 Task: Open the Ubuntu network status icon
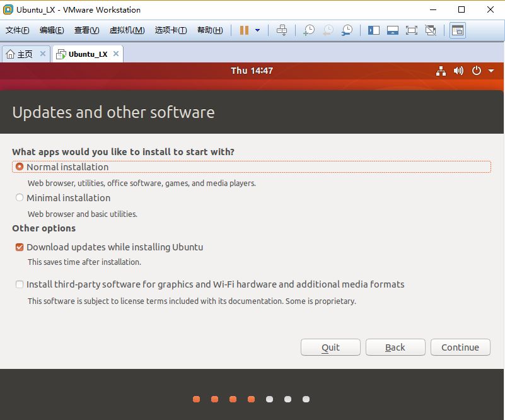[x=441, y=71]
